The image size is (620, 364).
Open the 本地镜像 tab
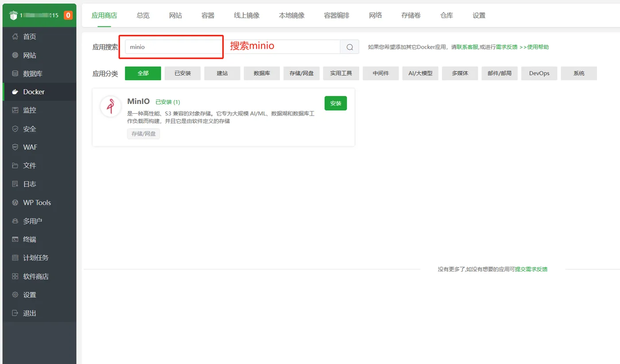click(291, 15)
